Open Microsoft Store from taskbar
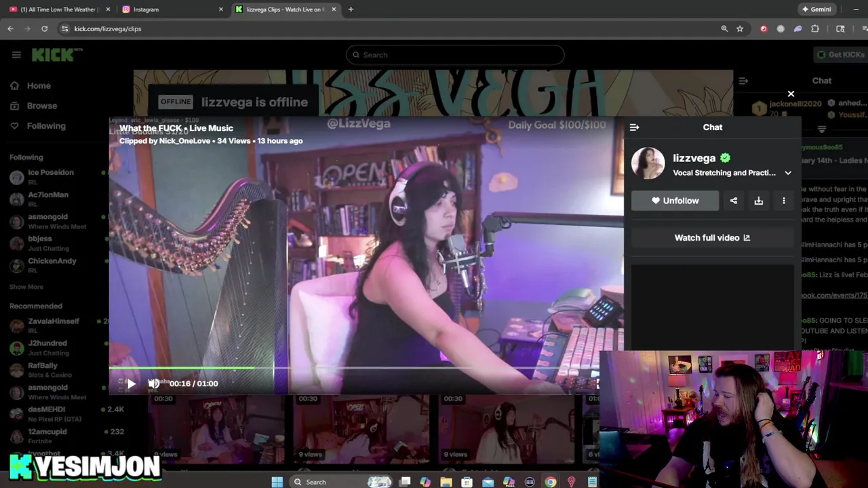Screen dimensions: 868x488 (467, 482)
